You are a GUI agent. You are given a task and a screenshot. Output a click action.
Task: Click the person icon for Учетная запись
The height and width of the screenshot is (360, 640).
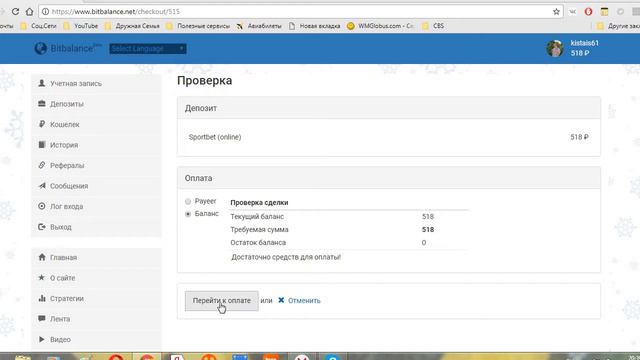[42, 83]
